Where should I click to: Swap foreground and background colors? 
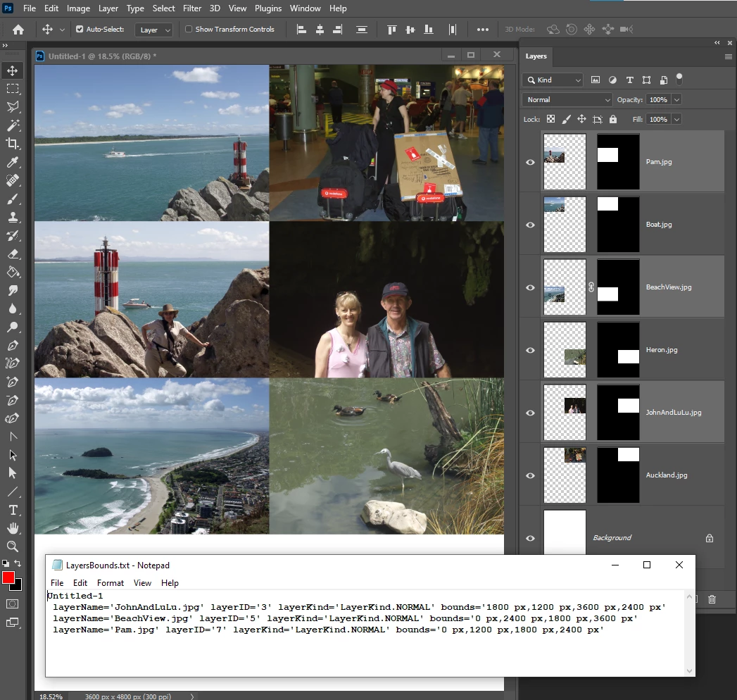click(x=18, y=563)
